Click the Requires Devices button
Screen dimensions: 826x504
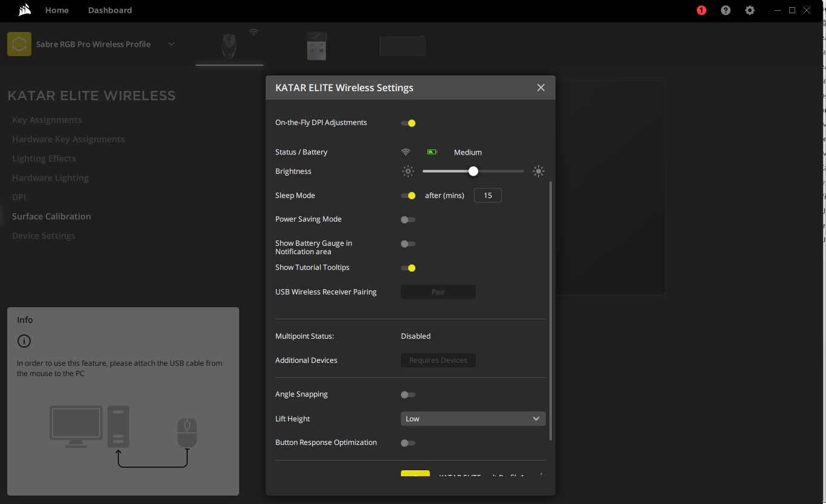click(438, 360)
